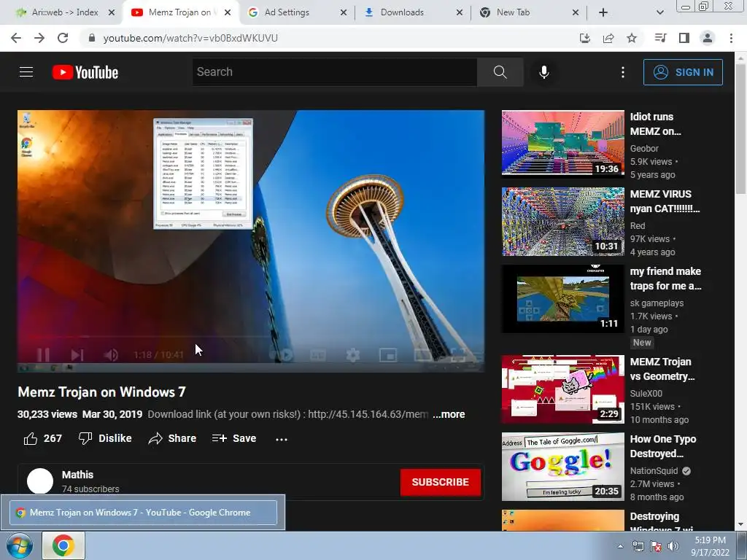This screenshot has width=747, height=560.
Task: Go forward in browser history
Action: pyautogui.click(x=39, y=38)
